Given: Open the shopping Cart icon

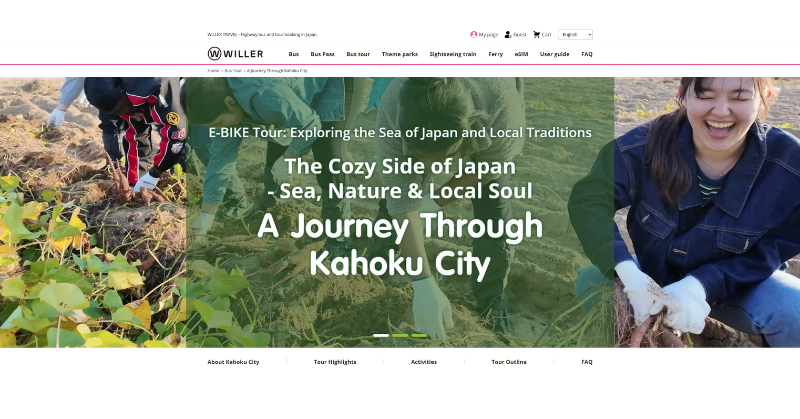Looking at the screenshot, I should pos(537,34).
